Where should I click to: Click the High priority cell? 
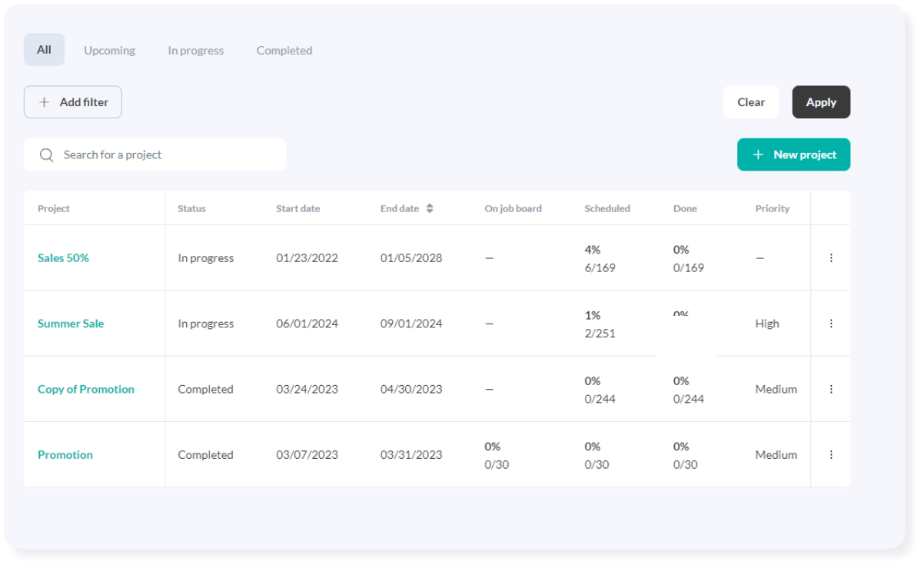click(x=767, y=324)
